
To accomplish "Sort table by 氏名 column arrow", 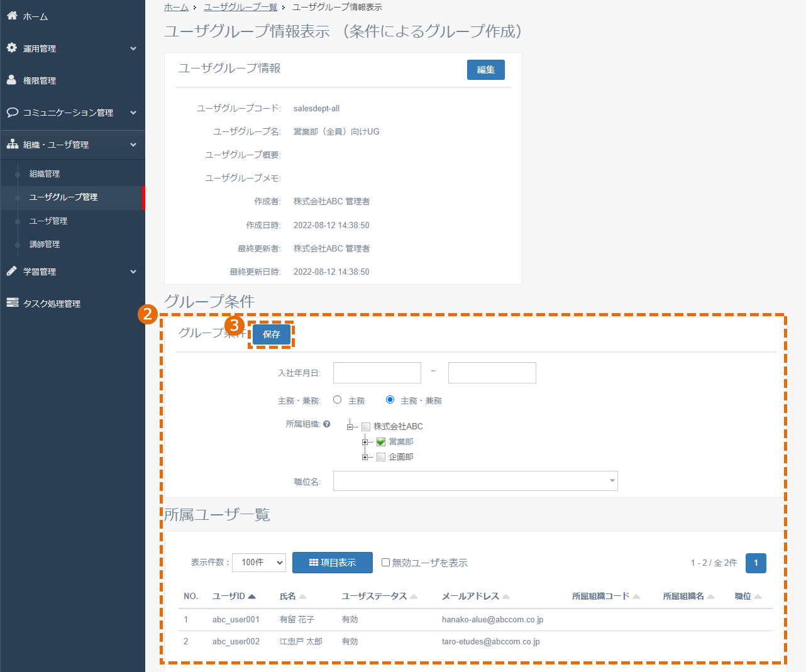I will (302, 597).
